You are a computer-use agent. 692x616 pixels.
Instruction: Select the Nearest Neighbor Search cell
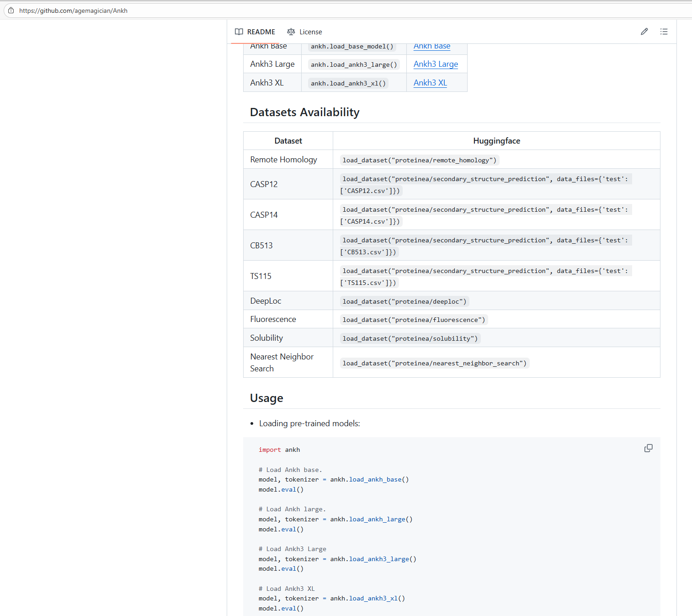click(288, 362)
